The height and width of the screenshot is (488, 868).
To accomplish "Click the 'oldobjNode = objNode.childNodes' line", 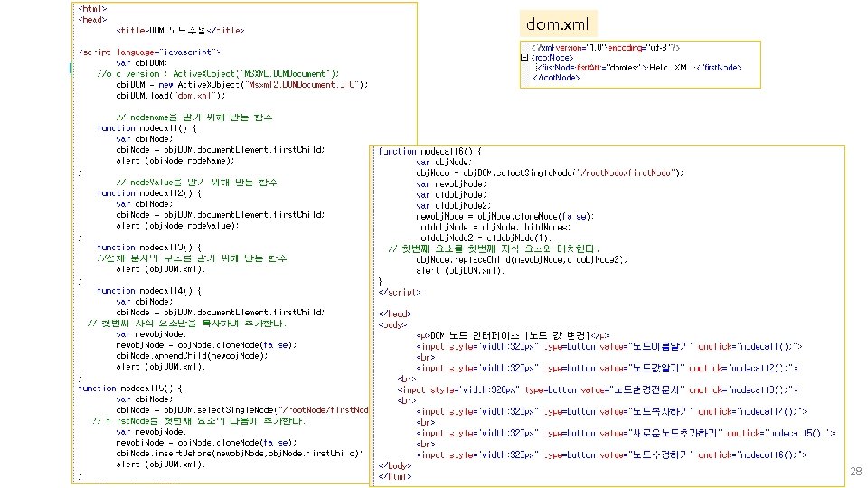I will pos(495,228).
